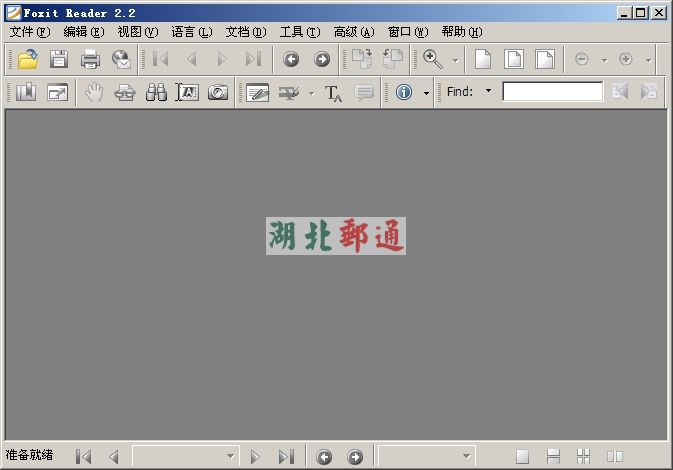Click last page button in status bar
The width and height of the screenshot is (673, 470).
(x=286, y=456)
